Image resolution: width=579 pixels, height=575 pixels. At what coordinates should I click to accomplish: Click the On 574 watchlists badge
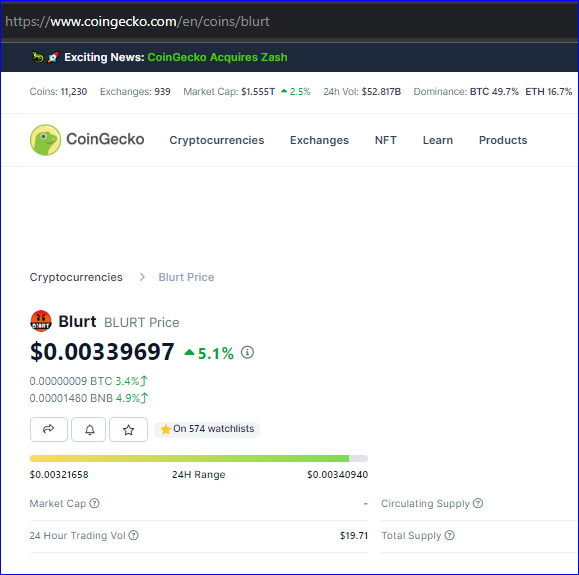click(207, 429)
